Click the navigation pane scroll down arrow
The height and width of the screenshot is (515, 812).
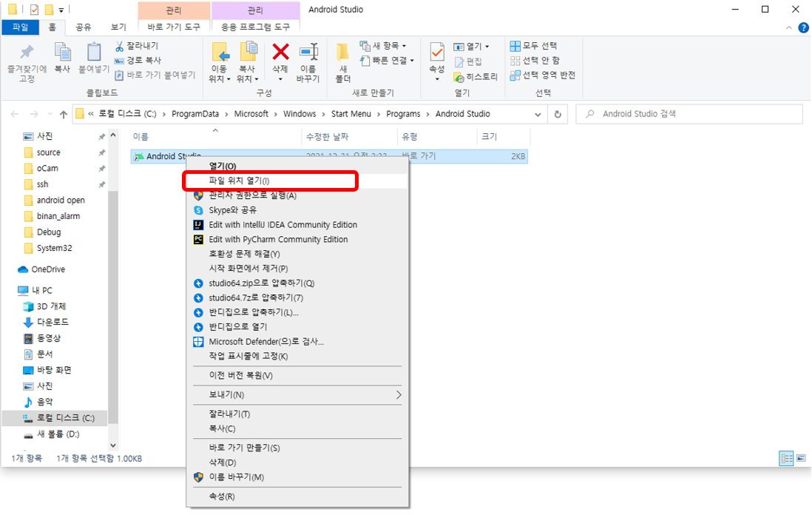pos(113,445)
